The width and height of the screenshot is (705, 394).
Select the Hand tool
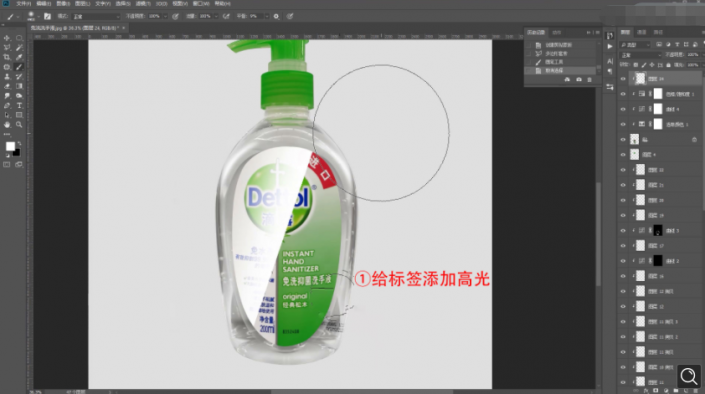coord(7,125)
